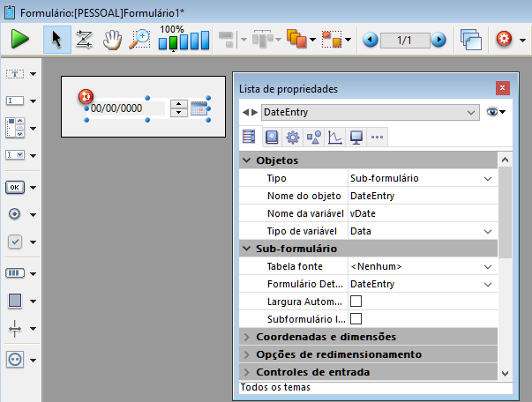Select the arrow pointer tool
Image resolution: width=532 pixels, height=402 pixels.
click(57, 40)
